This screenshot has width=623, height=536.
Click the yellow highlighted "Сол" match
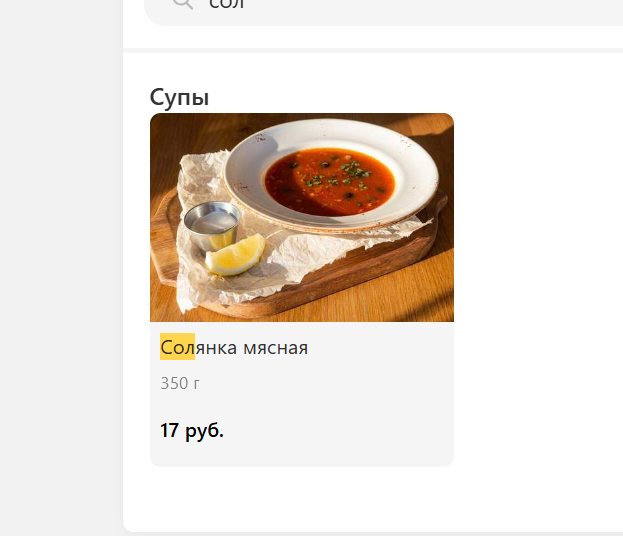[177, 346]
